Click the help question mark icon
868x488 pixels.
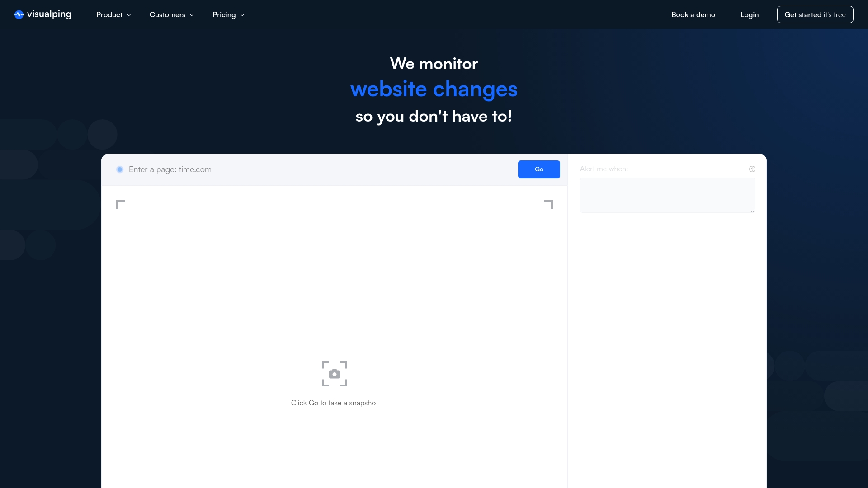[752, 169]
